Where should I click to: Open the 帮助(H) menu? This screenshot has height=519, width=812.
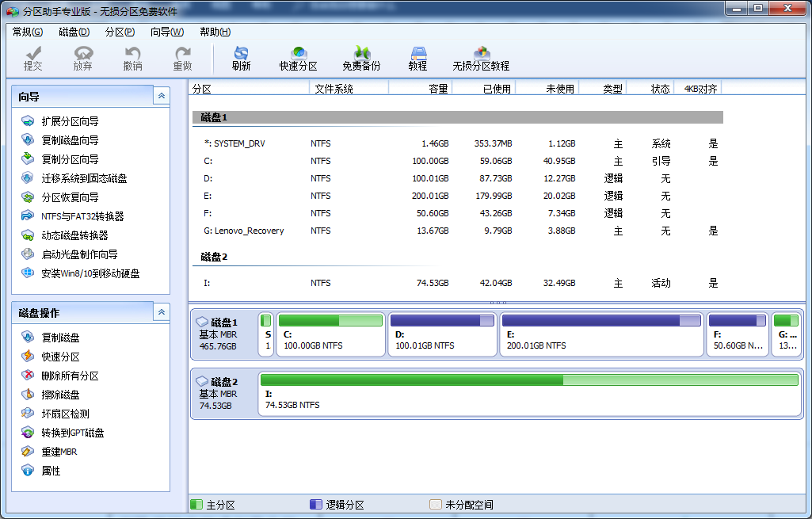[x=215, y=32]
